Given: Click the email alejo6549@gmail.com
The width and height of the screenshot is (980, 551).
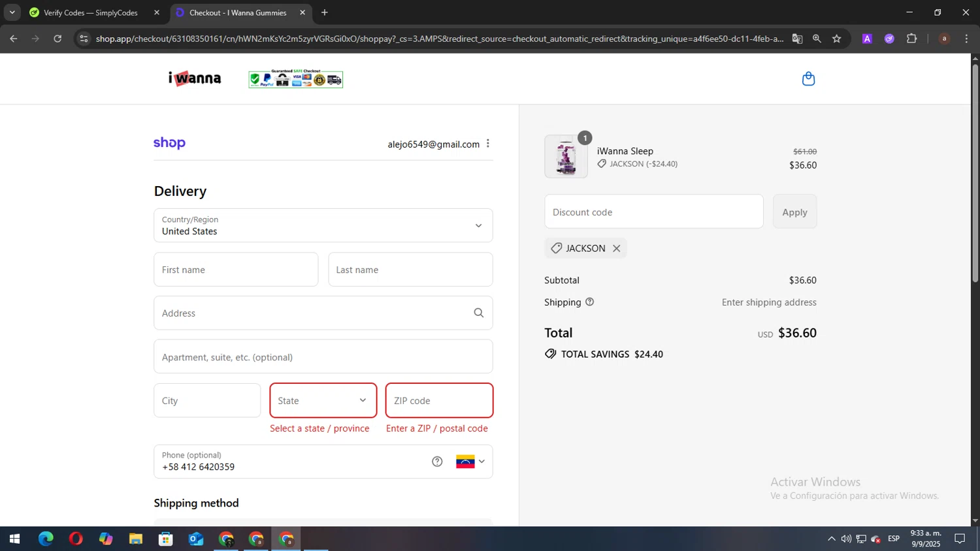Looking at the screenshot, I should (x=434, y=144).
